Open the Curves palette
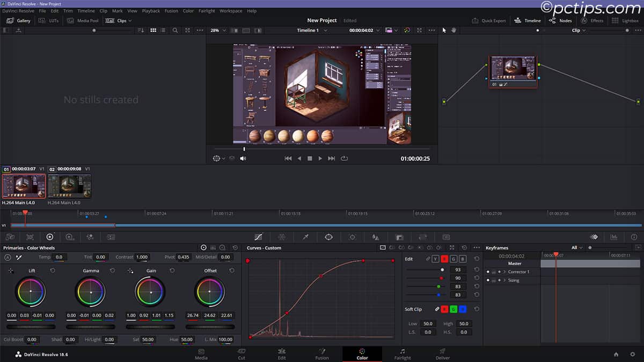The image size is (644, 362). click(259, 237)
